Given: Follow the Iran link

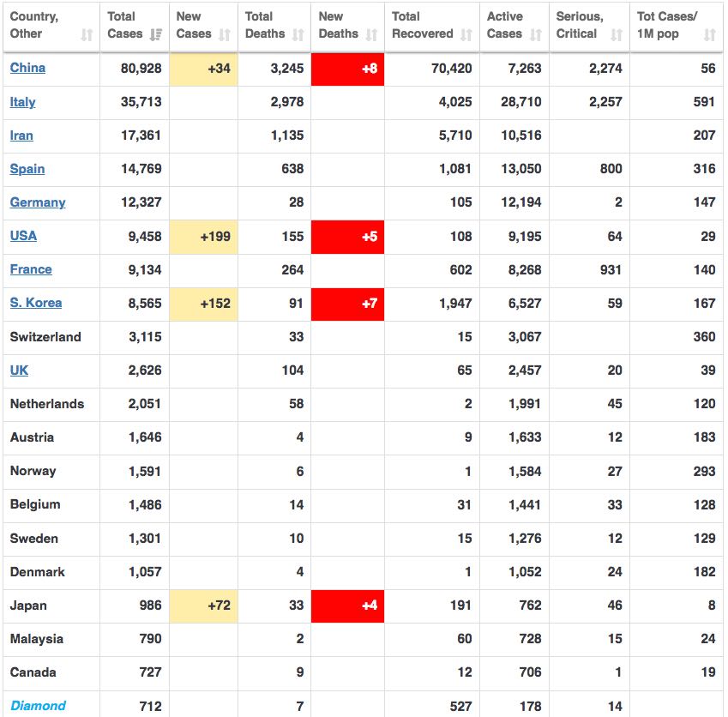Looking at the screenshot, I should coord(21,135).
